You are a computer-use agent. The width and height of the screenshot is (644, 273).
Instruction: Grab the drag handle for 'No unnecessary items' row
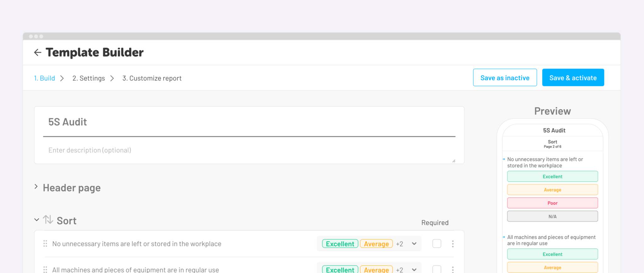(x=45, y=244)
